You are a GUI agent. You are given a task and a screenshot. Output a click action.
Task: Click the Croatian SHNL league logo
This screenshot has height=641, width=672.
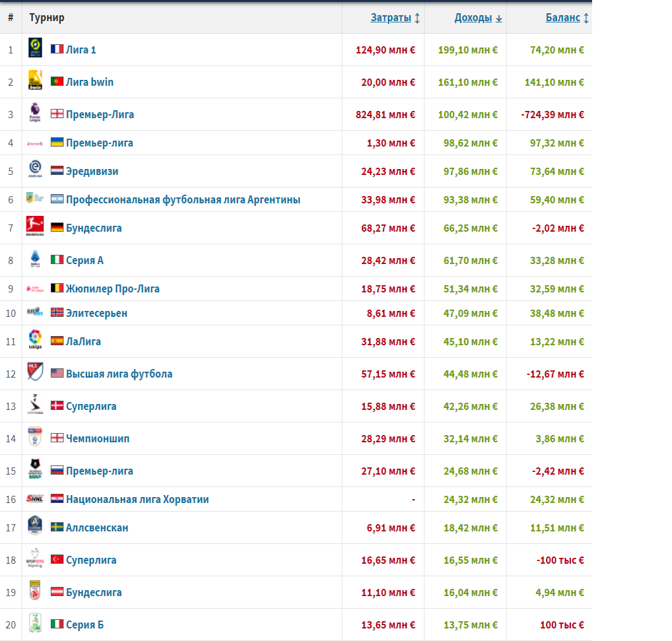pos(35,498)
